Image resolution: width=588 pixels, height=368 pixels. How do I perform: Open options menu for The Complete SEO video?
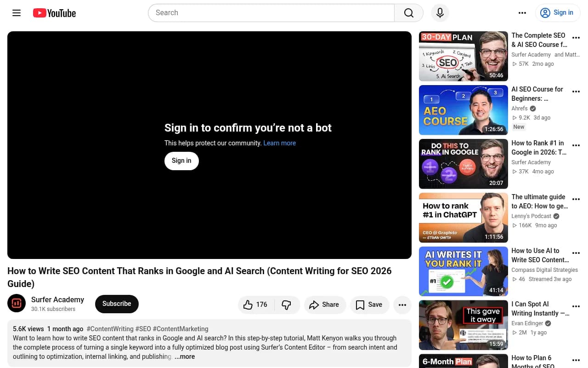576,38
